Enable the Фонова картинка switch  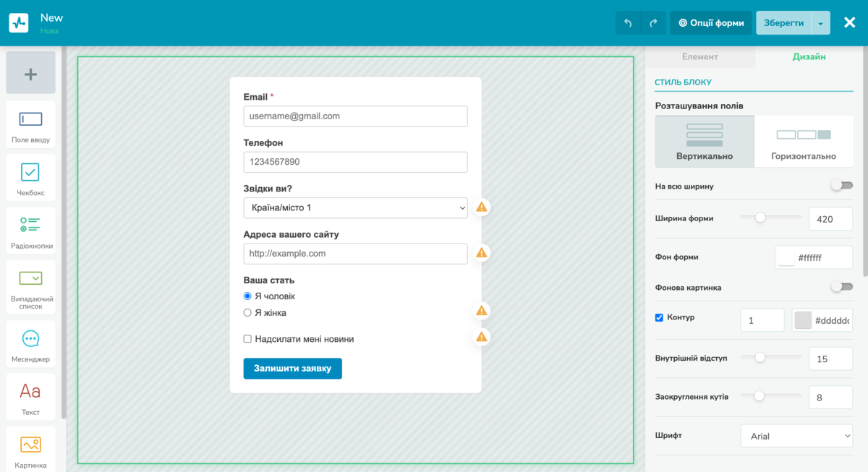click(x=841, y=287)
